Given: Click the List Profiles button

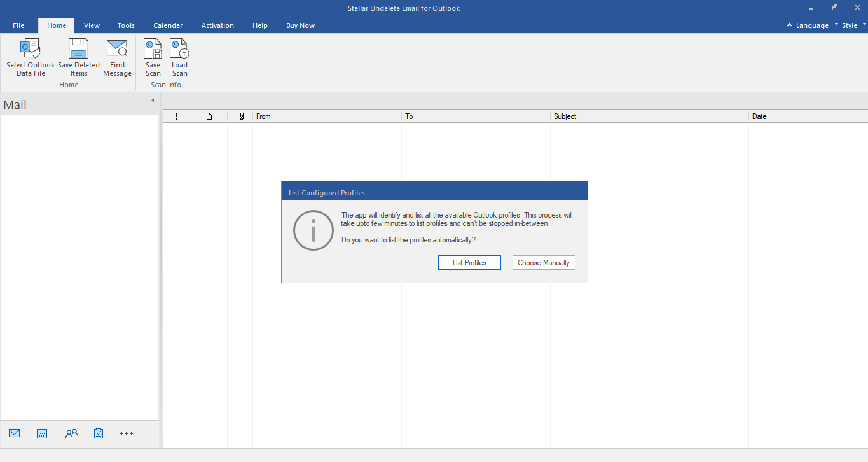Looking at the screenshot, I should coord(469,262).
